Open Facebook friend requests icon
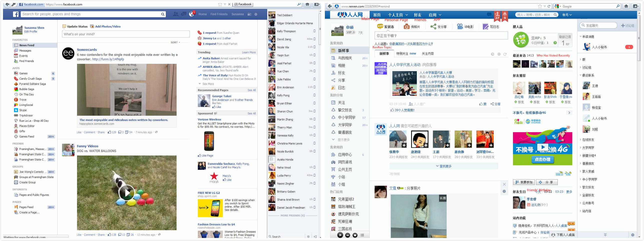Viewport: 644px width, 241px height. 176,14
